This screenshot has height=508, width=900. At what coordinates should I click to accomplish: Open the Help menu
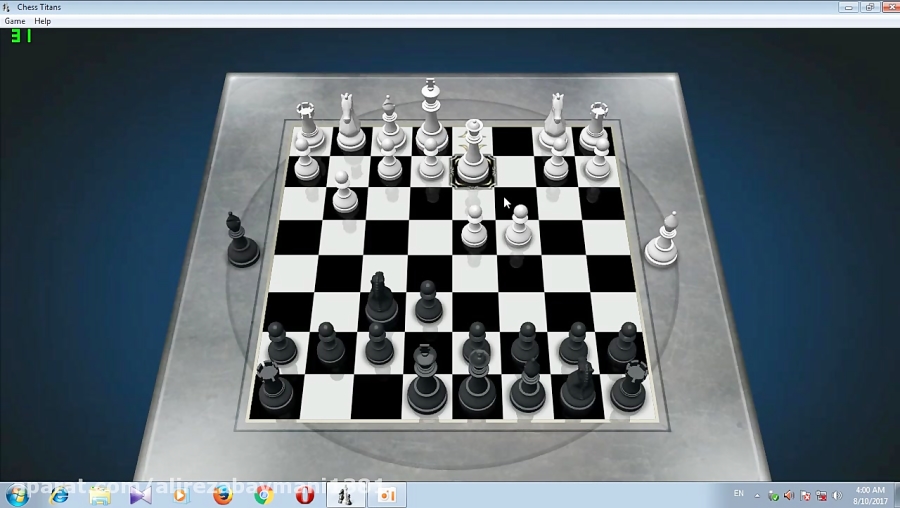click(x=42, y=21)
